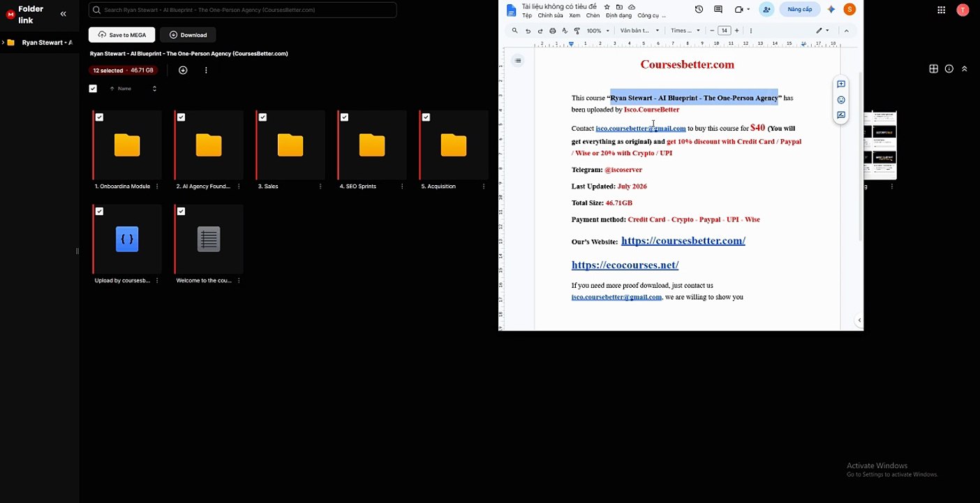
Task: Open version history clock icon in Docs
Action: (x=699, y=9)
